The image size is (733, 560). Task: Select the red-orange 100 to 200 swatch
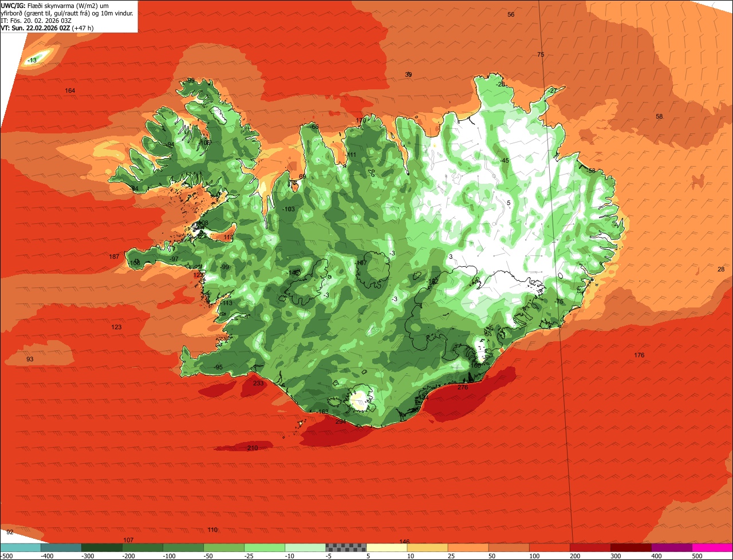tap(549, 547)
